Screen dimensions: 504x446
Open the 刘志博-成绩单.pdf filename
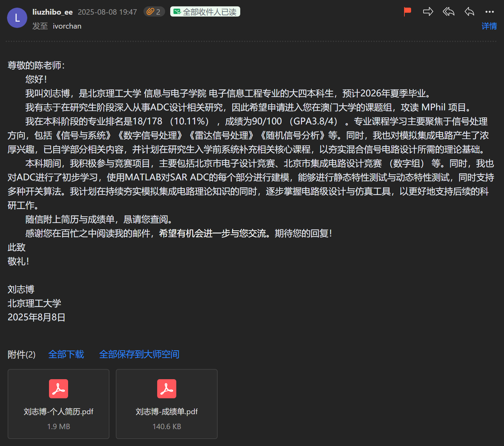(167, 412)
